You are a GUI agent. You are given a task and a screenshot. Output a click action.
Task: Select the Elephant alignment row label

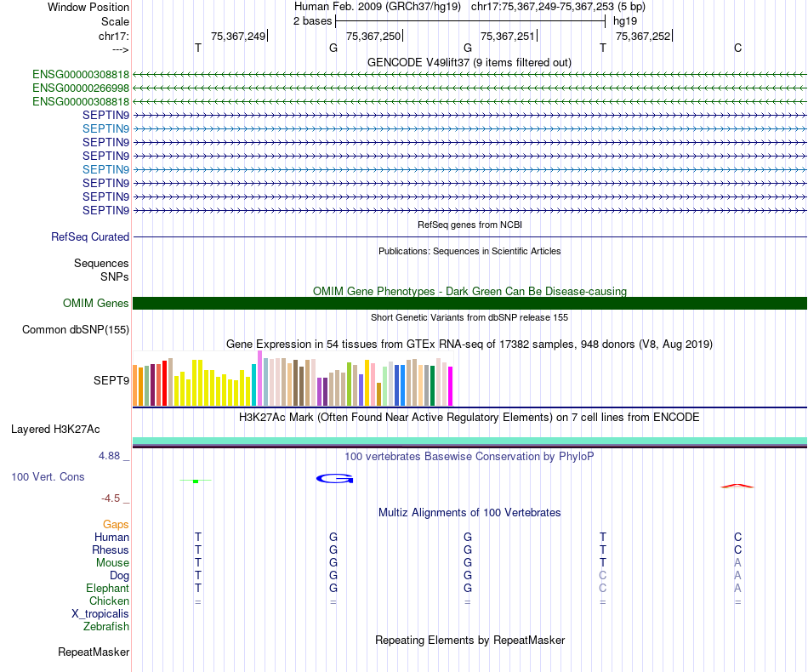[108, 588]
